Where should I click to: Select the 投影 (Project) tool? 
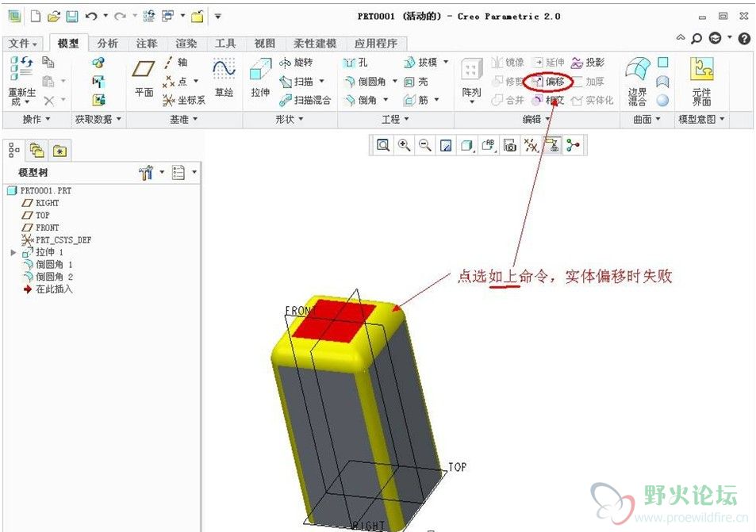pos(587,62)
